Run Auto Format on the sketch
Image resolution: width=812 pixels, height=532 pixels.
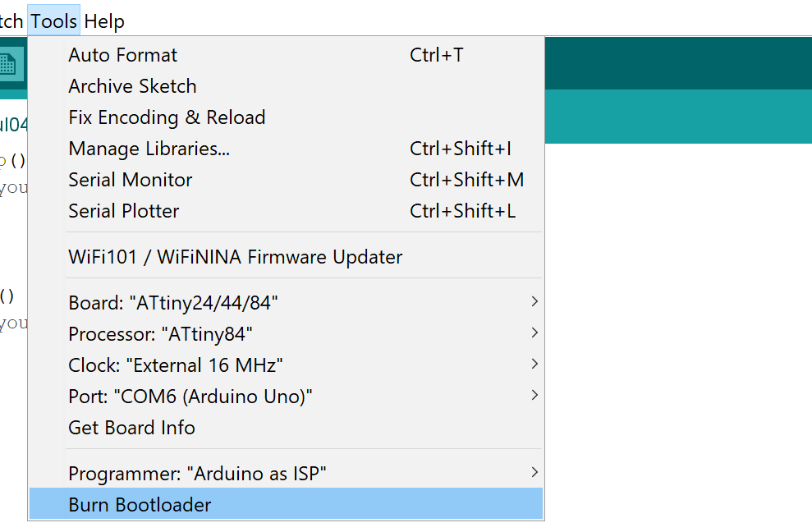coord(123,56)
